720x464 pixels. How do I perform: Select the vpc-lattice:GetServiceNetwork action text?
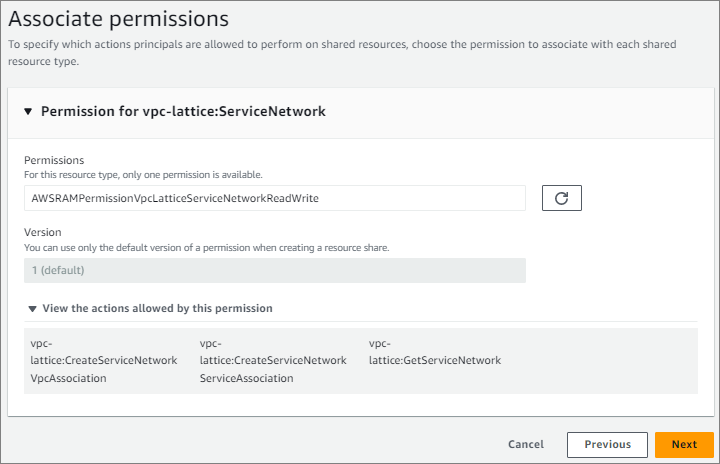(x=434, y=352)
